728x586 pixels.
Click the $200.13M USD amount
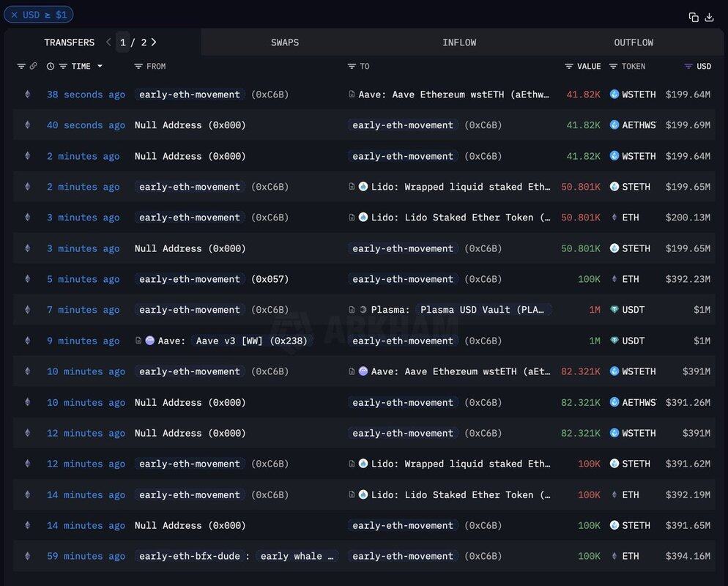[688, 218]
